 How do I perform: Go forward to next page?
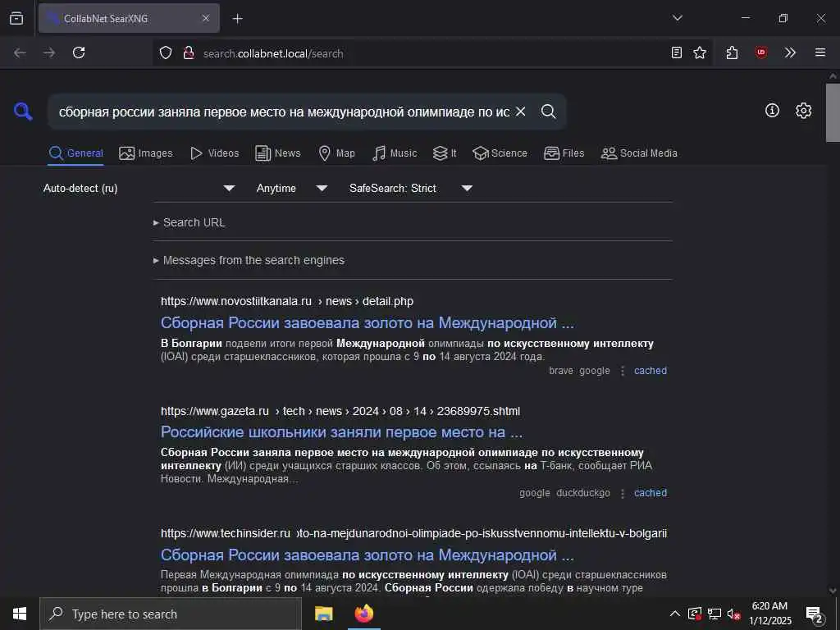[x=49, y=52]
